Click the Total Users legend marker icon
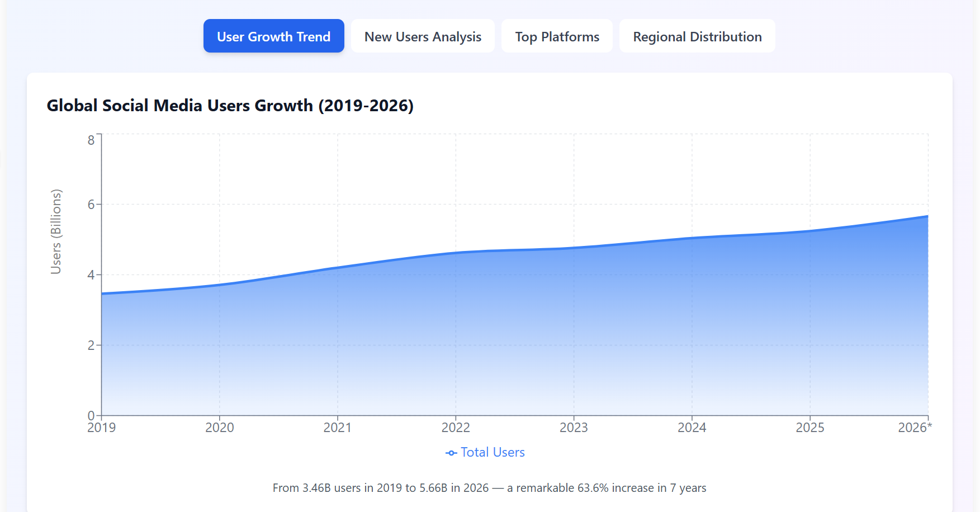Screen dimensions: 980x512 451,453
